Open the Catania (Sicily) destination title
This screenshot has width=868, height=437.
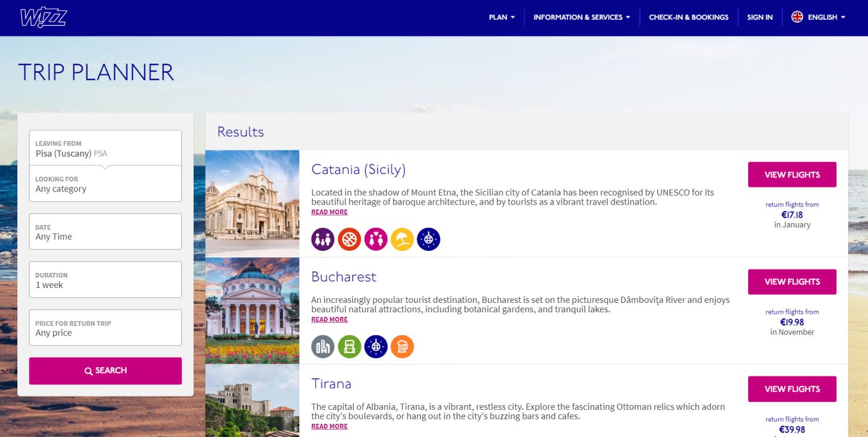[358, 170]
